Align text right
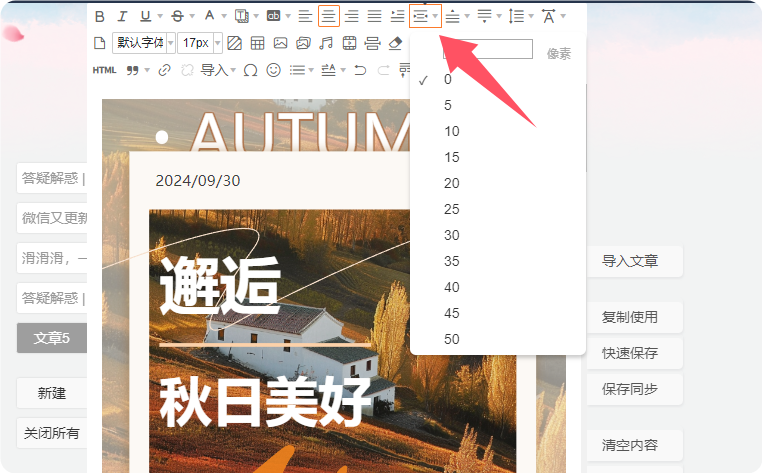The width and height of the screenshot is (762, 473). coord(351,16)
